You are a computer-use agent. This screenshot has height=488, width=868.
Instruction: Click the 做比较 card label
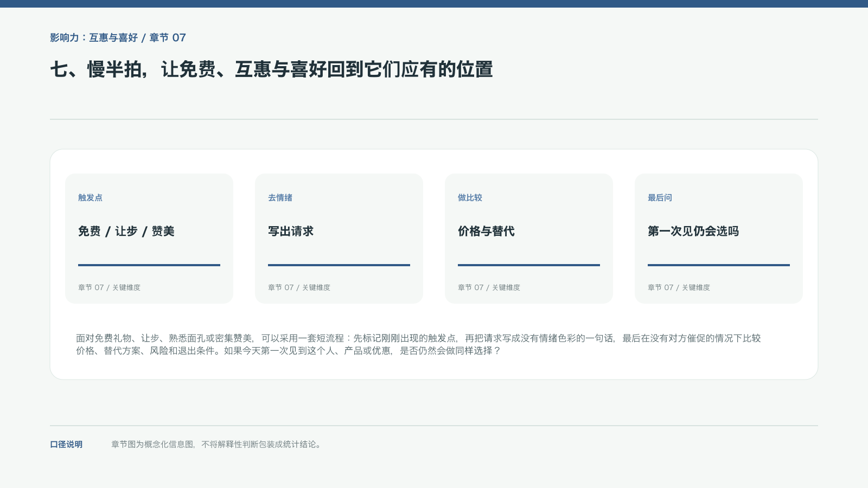[470, 198]
